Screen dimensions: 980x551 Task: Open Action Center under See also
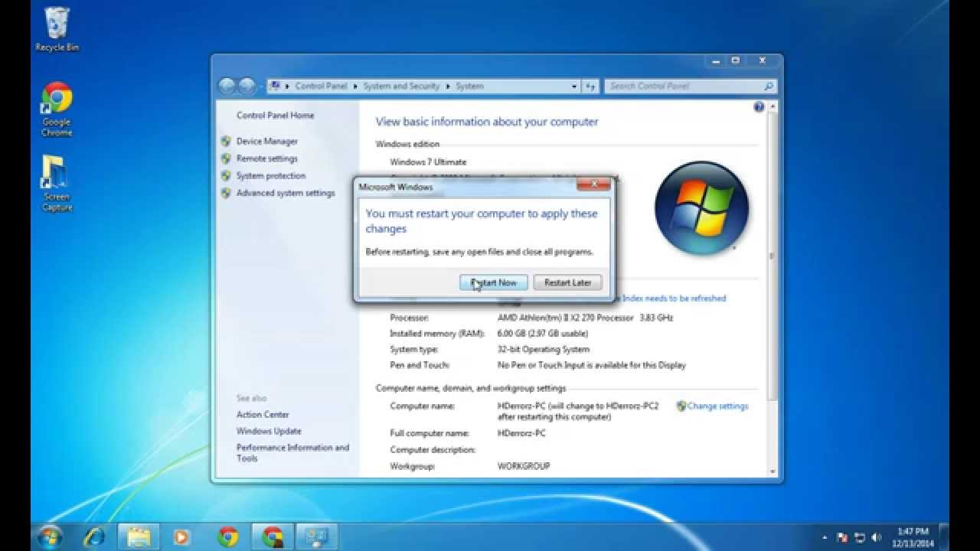click(263, 415)
